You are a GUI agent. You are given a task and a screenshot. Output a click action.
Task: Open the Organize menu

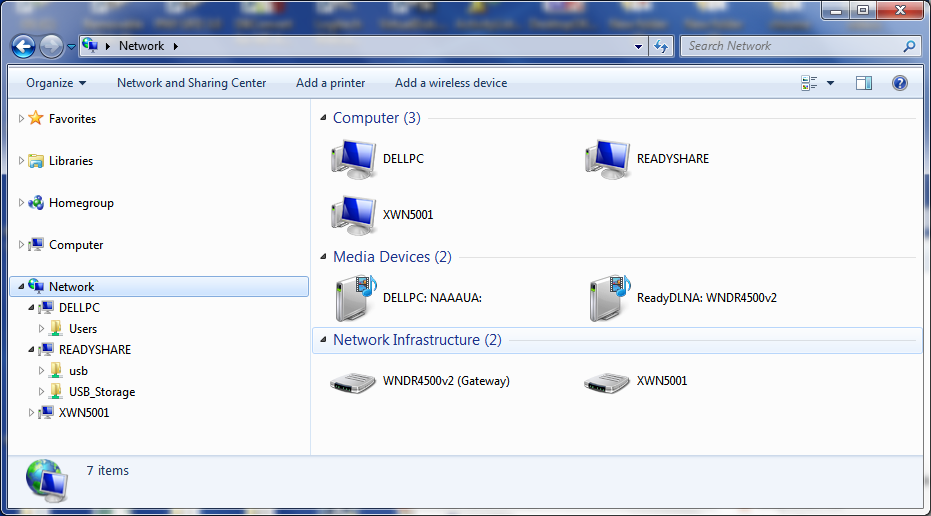coord(56,83)
